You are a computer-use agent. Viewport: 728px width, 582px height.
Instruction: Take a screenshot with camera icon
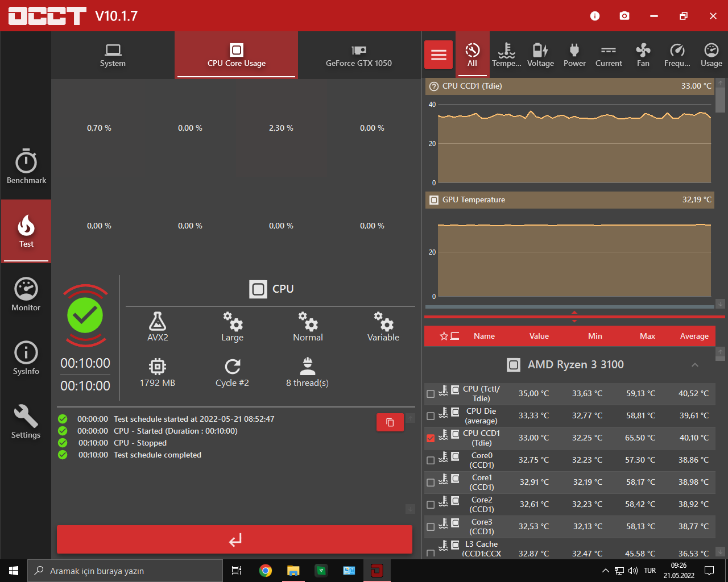[x=624, y=16]
